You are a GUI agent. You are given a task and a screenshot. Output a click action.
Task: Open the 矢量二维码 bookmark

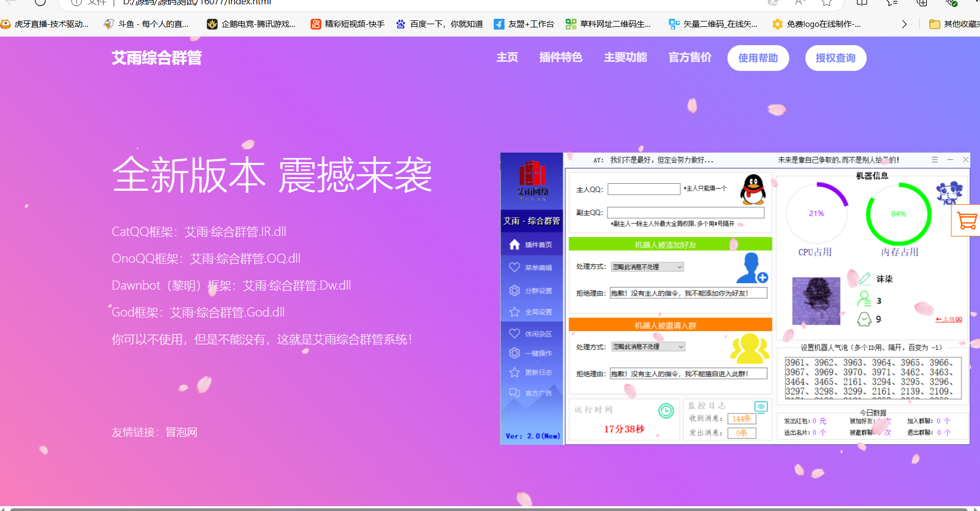tap(713, 24)
